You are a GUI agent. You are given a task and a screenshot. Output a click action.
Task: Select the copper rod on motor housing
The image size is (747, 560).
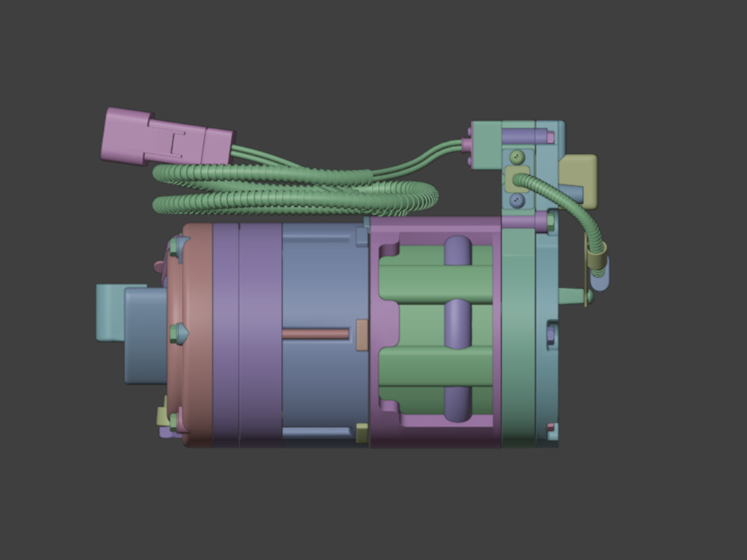[x=315, y=334]
